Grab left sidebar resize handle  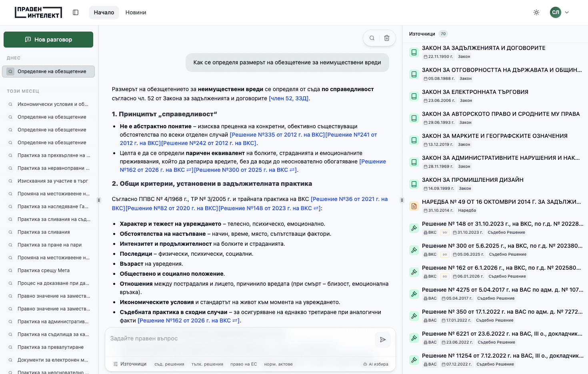click(99, 200)
